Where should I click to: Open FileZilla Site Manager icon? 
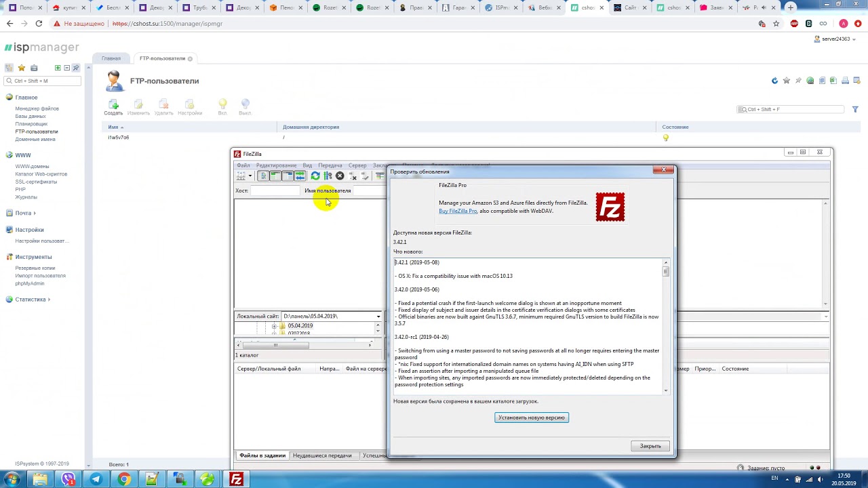tap(240, 176)
